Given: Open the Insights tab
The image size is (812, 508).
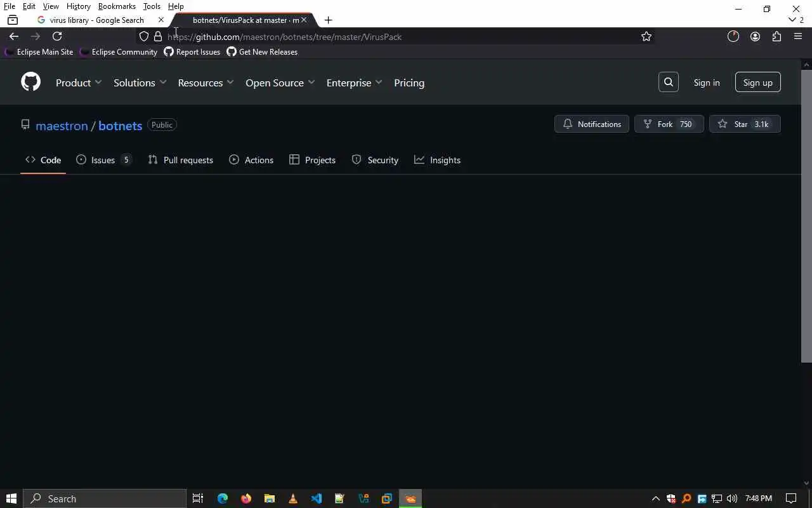Looking at the screenshot, I should click(437, 160).
